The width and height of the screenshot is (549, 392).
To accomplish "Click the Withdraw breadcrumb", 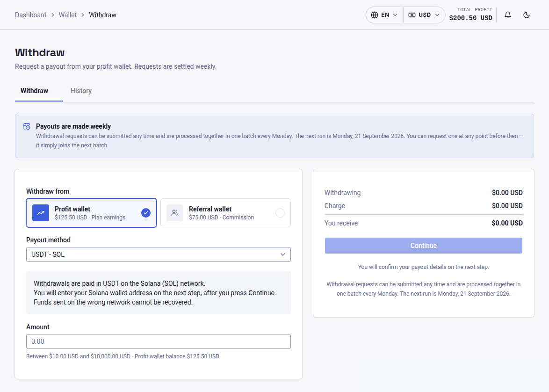I will click(x=102, y=15).
